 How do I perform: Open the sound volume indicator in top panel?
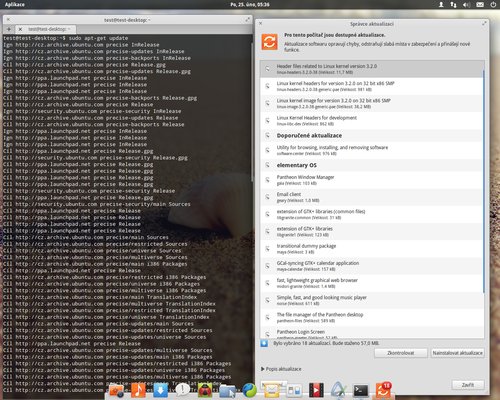466,4
